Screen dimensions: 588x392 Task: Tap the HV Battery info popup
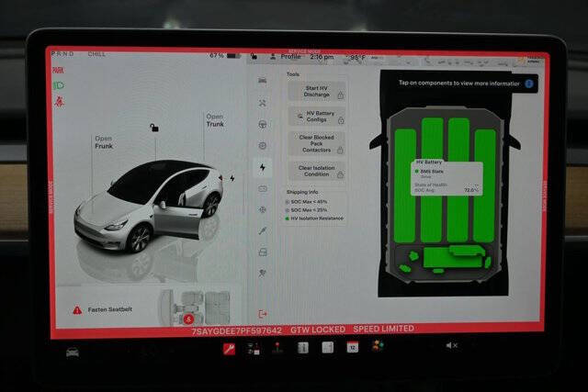447,178
